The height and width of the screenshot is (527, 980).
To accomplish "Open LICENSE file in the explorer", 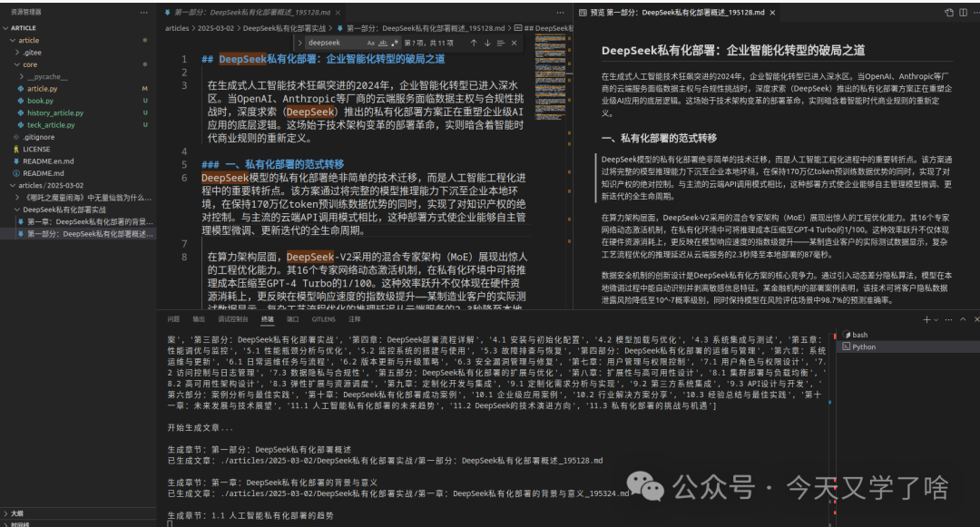I will (x=36, y=150).
